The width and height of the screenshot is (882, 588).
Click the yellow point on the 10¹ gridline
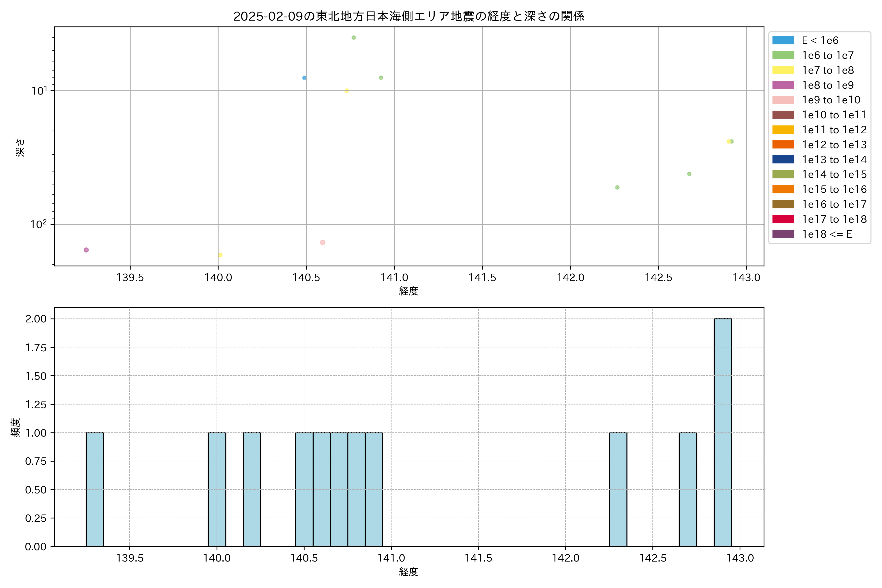tap(346, 91)
